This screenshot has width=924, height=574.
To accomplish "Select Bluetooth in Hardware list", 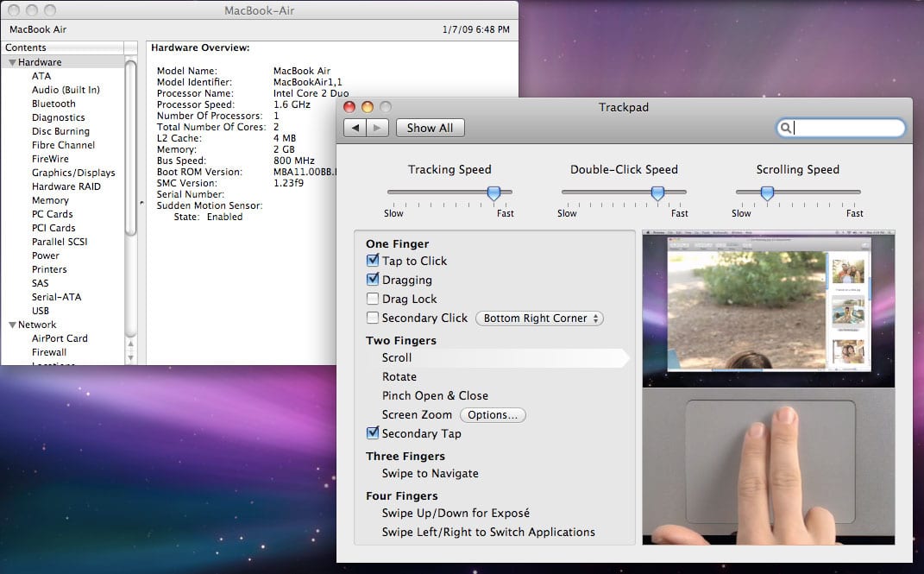I will pyautogui.click(x=53, y=104).
